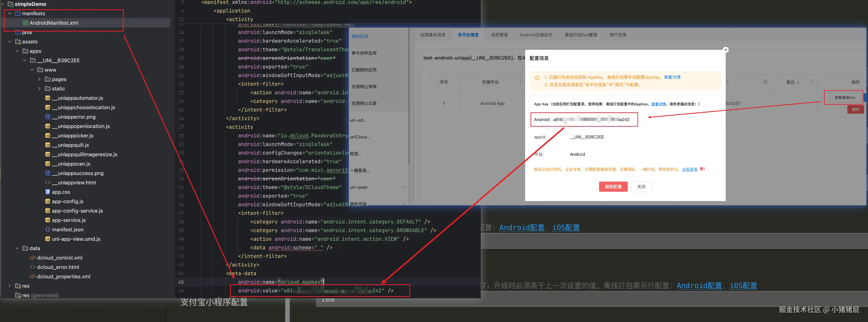
Task: Click the JavaScript icon beside app-service.js
Action: coord(48,220)
